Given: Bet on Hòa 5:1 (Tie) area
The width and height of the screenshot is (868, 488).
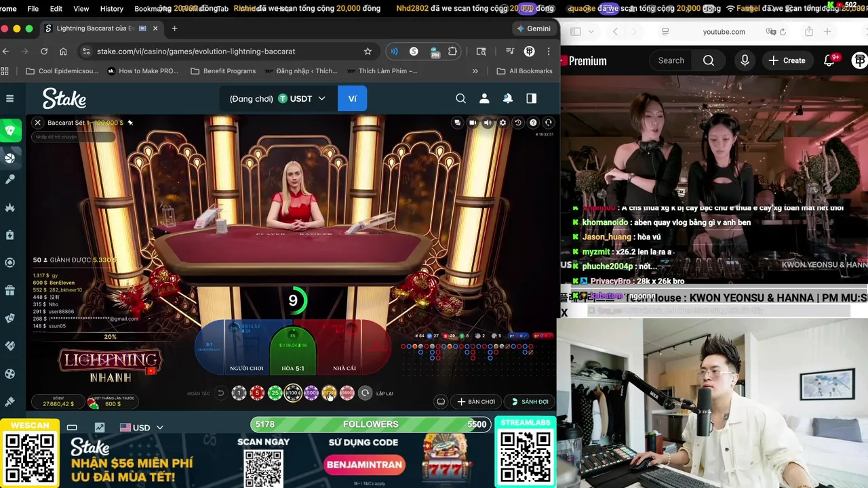Looking at the screenshot, I should pos(293,351).
